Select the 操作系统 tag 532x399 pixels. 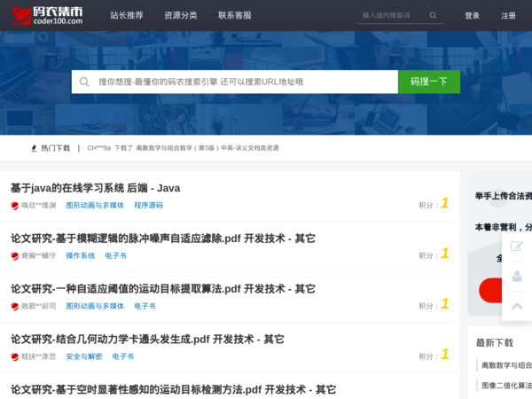click(81, 256)
